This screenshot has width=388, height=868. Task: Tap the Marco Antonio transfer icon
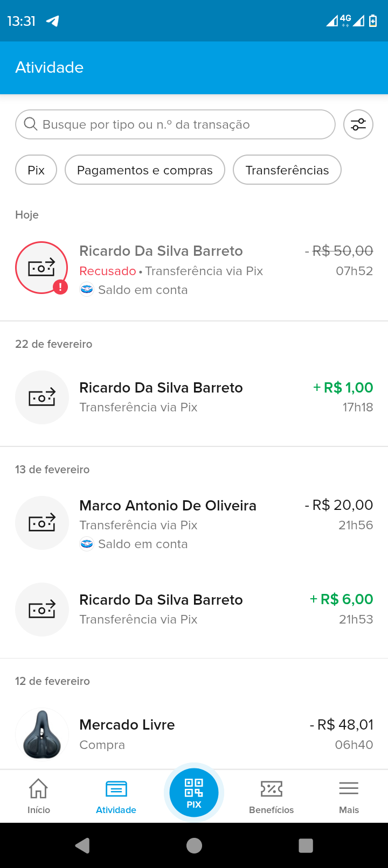click(42, 523)
